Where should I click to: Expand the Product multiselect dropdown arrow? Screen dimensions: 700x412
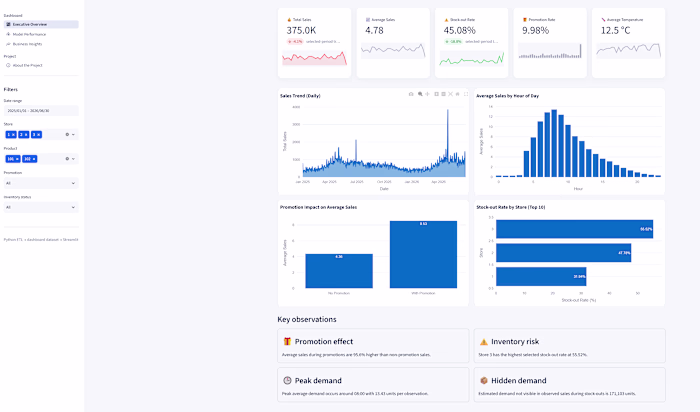coord(73,159)
